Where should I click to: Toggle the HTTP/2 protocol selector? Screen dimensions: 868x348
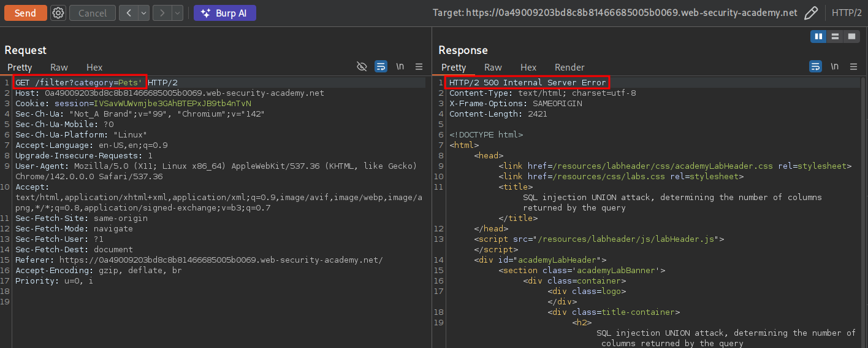coord(847,13)
